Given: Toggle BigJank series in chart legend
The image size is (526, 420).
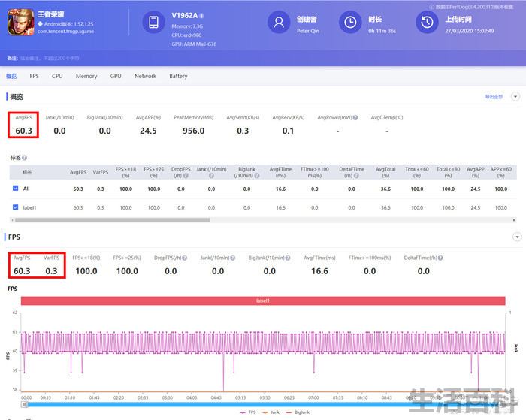Looking at the screenshot, I should point(298,412).
